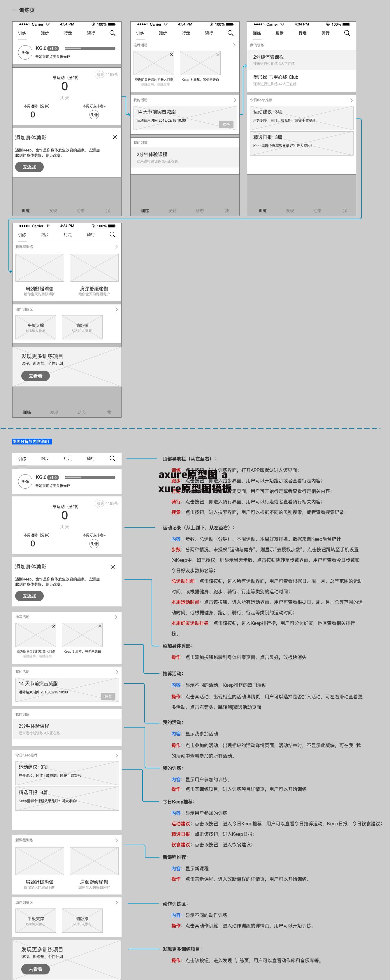Expand 推荐活动 chevron in phone mockup

[234, 45]
